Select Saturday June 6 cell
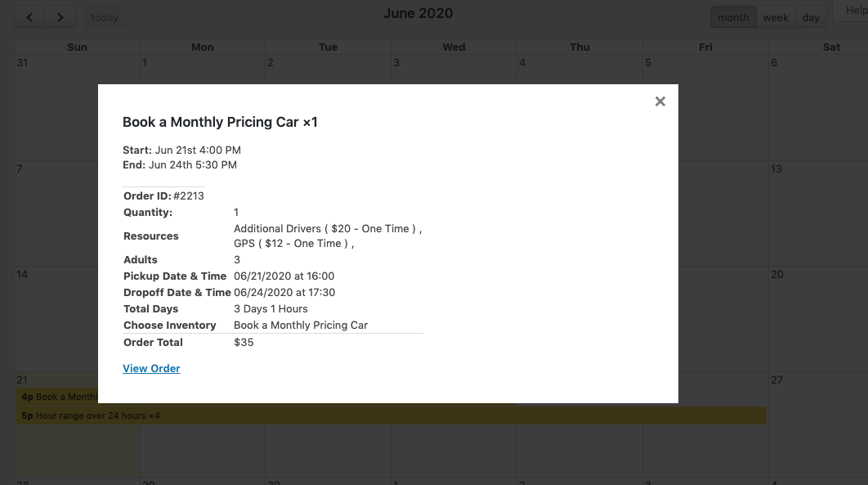The height and width of the screenshot is (485, 868). coord(817,106)
